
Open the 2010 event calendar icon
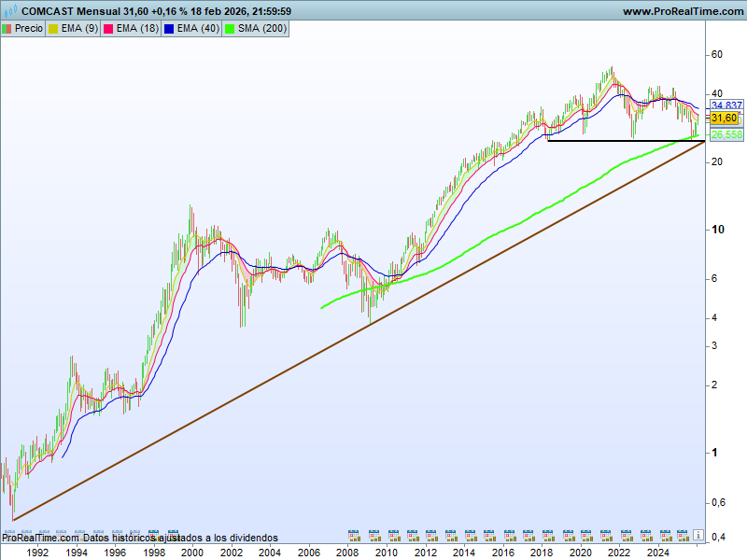click(394, 536)
